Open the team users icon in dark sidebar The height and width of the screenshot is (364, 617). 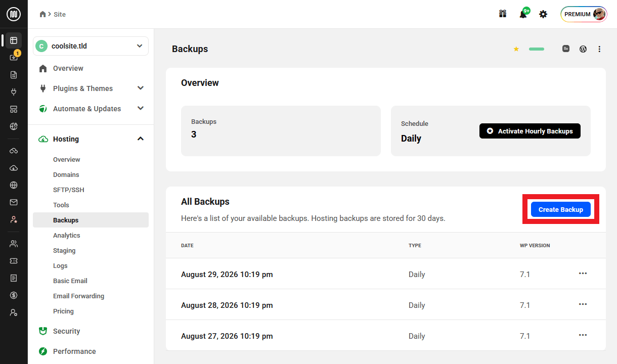[14, 244]
